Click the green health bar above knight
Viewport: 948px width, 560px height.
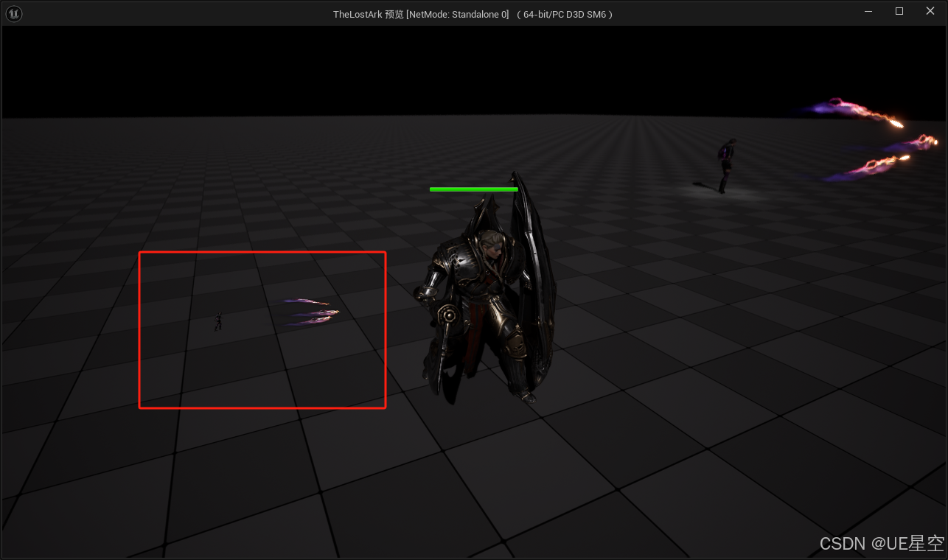pyautogui.click(x=474, y=189)
